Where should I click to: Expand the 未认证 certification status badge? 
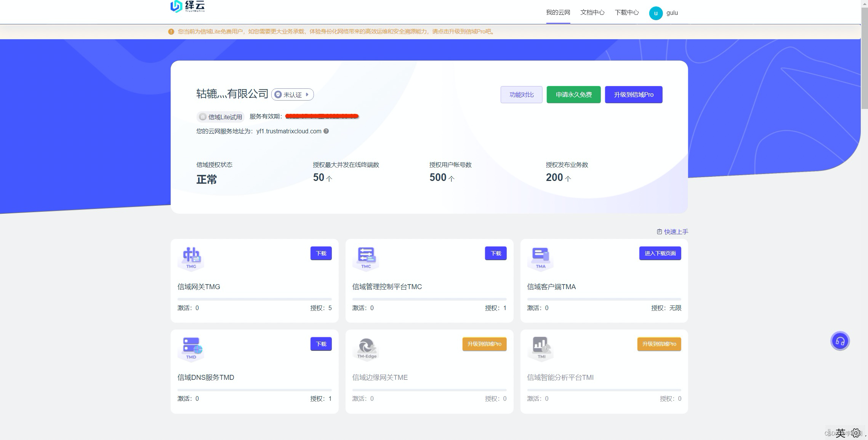pos(292,94)
